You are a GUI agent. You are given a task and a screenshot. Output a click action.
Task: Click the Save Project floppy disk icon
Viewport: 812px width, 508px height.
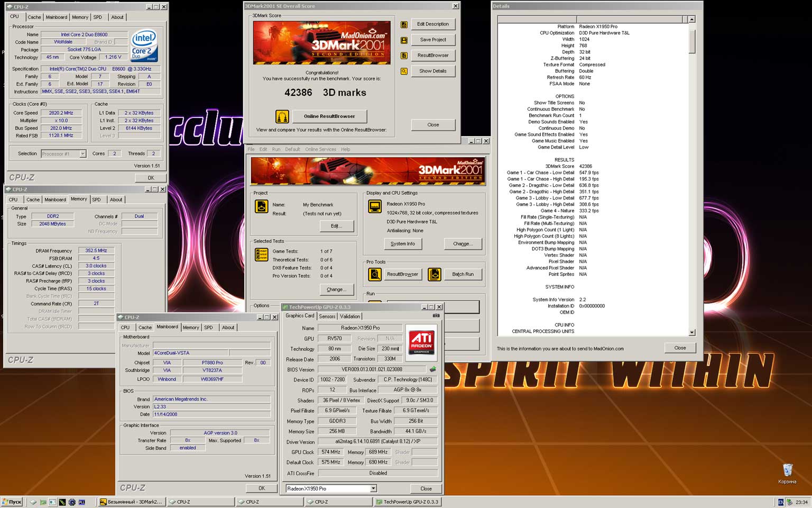click(404, 40)
